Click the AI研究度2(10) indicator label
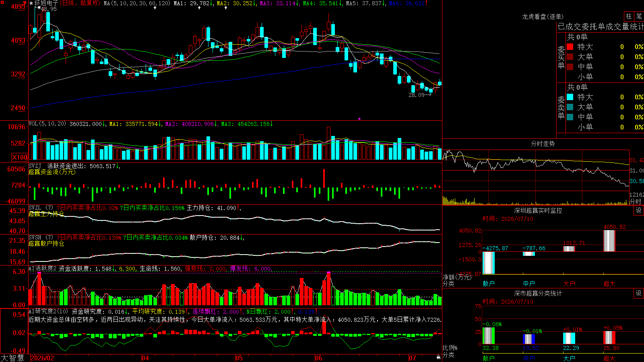 [x=49, y=311]
